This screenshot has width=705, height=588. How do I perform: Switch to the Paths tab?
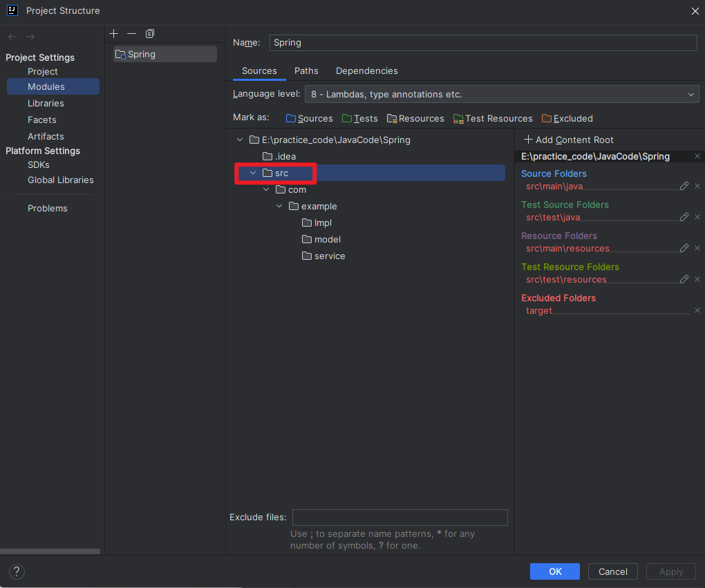[x=306, y=70]
